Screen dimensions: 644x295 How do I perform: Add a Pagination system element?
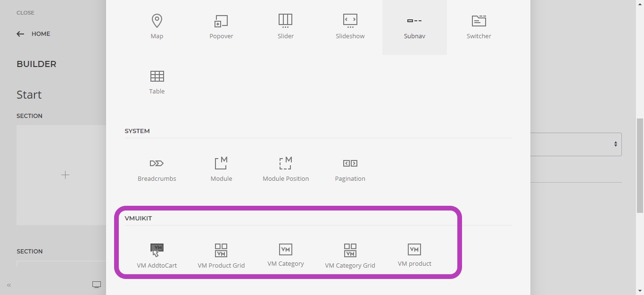350,170
